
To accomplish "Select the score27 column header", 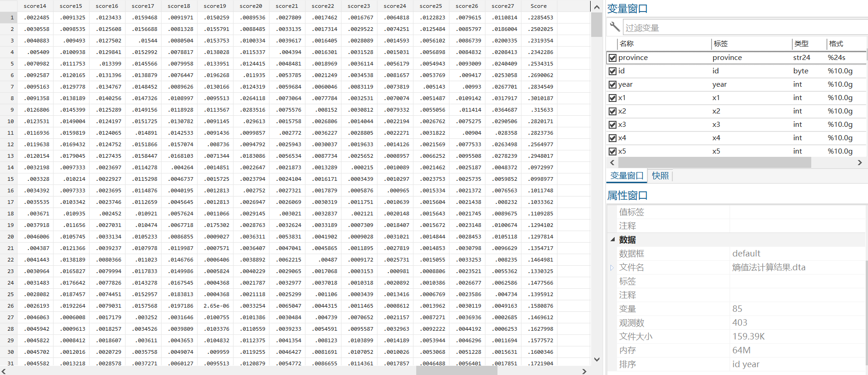I will point(503,6).
